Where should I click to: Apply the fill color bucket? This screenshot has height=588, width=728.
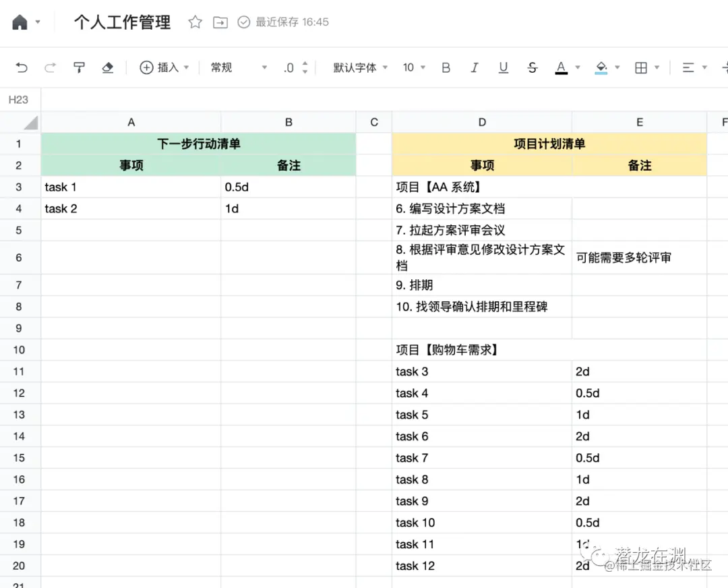click(601, 68)
